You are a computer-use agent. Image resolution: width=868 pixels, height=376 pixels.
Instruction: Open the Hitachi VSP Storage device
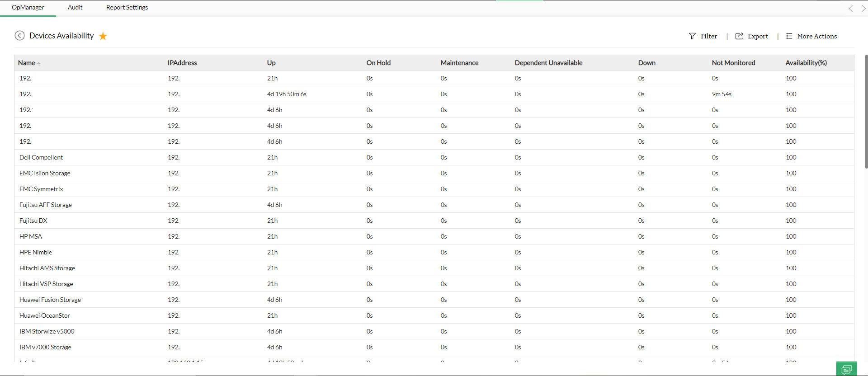[46, 284]
